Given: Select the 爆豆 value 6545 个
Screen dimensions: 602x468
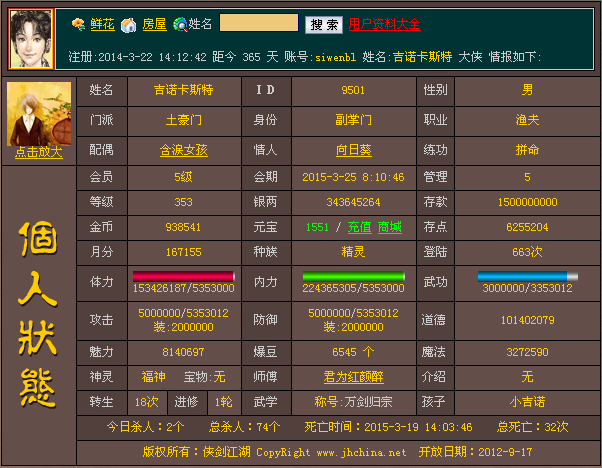Looking at the screenshot, I should click(353, 352).
